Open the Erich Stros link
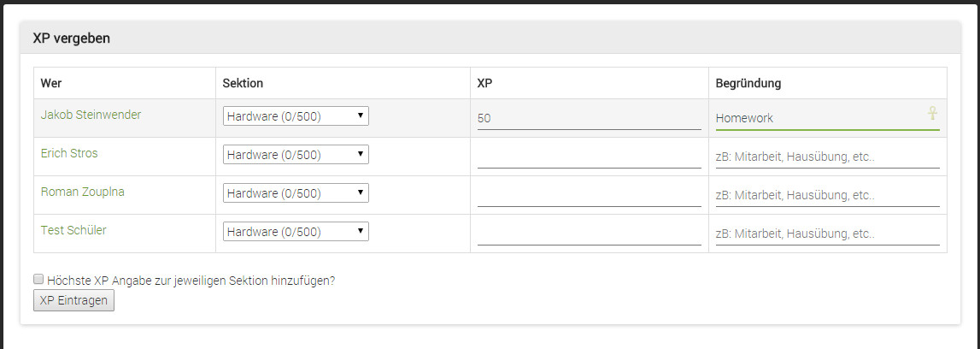This screenshot has width=980, height=349. point(69,153)
